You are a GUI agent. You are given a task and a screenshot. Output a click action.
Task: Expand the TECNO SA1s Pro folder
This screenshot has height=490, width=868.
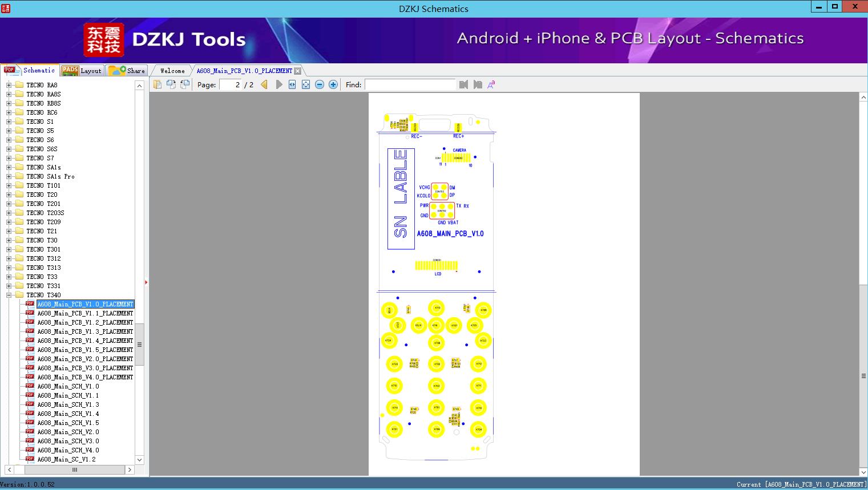pos(9,176)
